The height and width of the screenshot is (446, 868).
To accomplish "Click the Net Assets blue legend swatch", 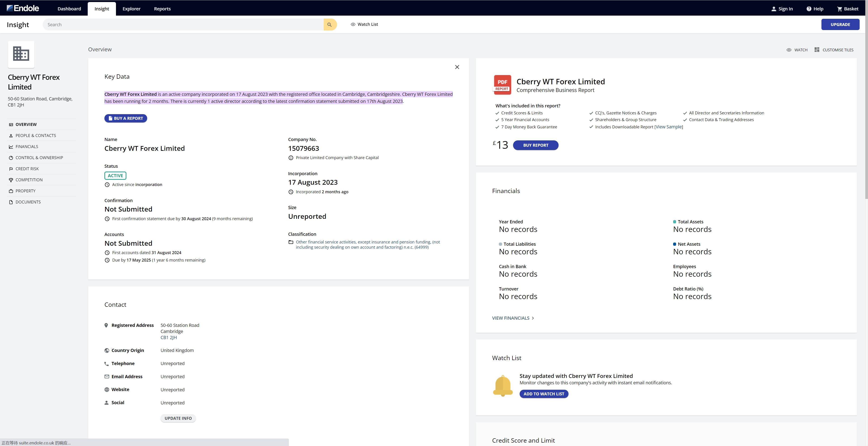I will pyautogui.click(x=675, y=244).
